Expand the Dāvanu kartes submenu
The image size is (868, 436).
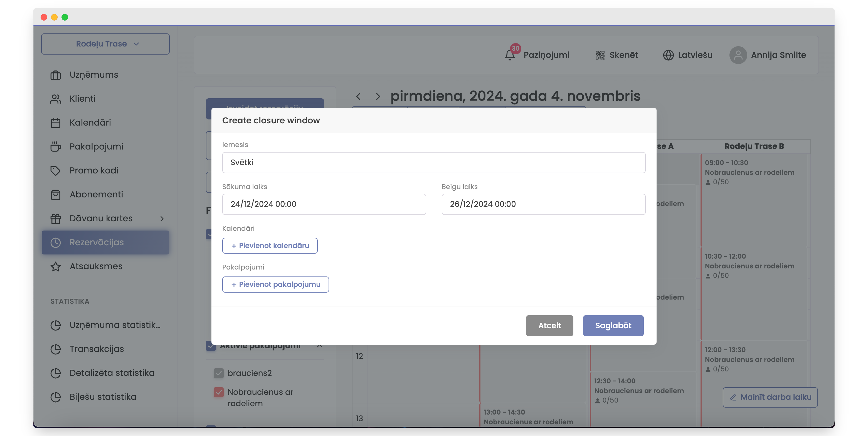click(163, 219)
